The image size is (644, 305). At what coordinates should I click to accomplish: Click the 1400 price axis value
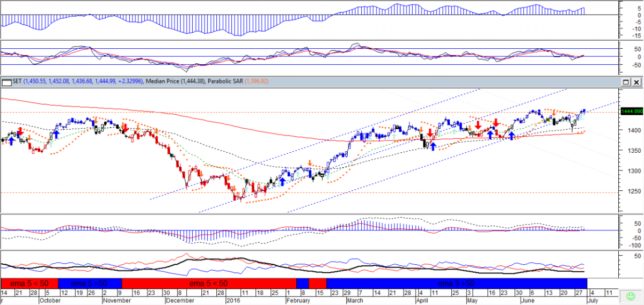(635, 130)
